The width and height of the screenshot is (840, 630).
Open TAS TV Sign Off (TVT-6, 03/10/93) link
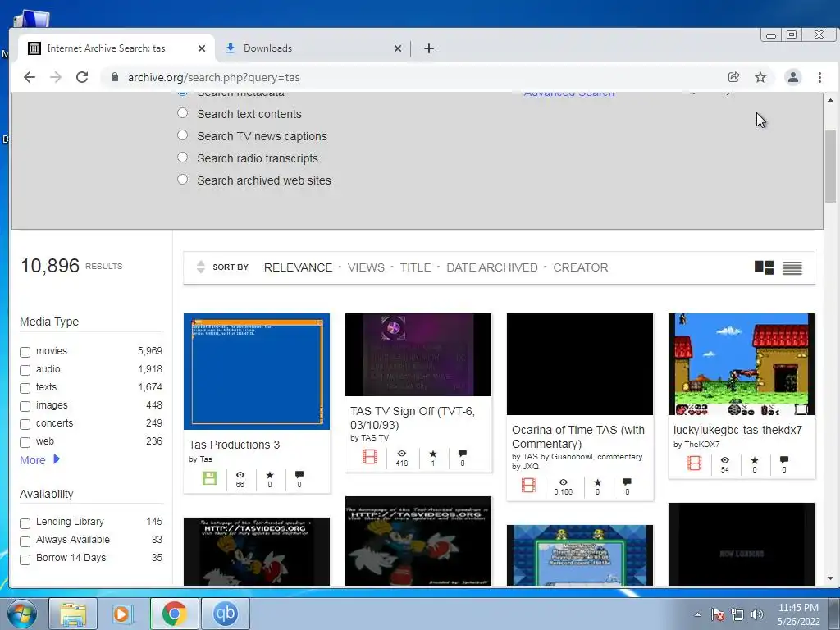click(x=413, y=418)
